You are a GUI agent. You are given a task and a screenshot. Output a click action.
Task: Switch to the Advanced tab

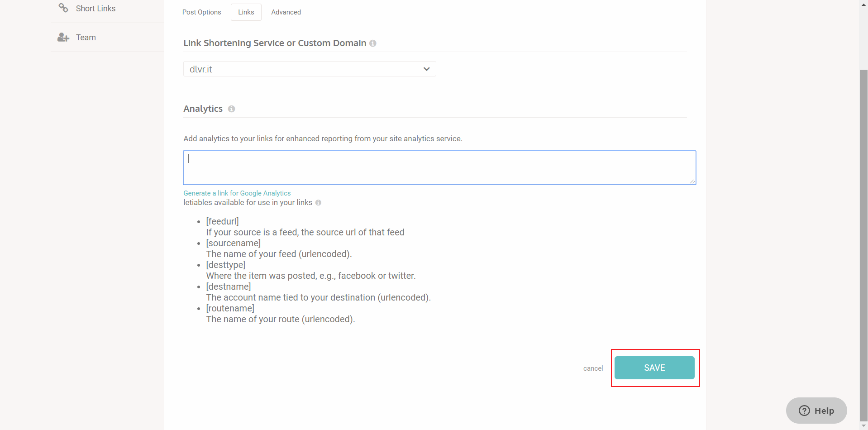click(x=286, y=12)
